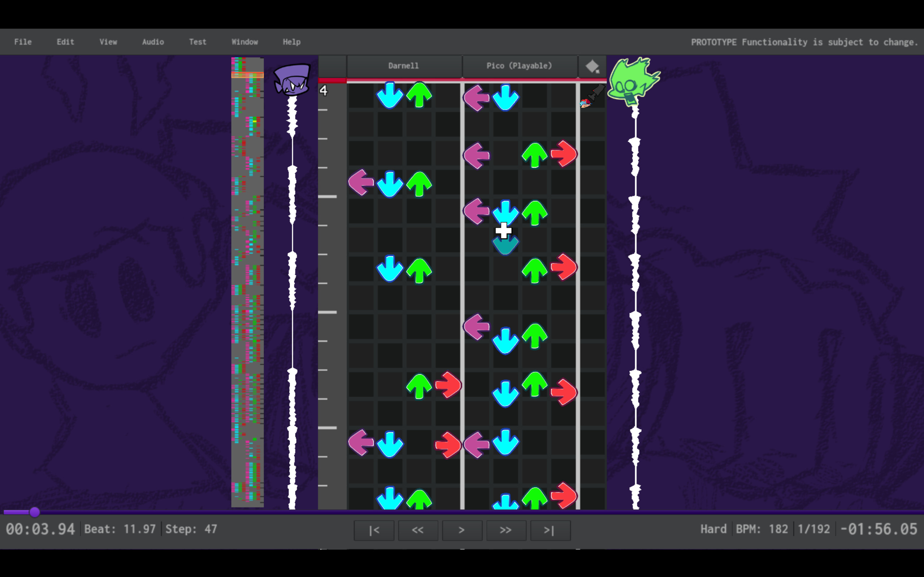Click the "Step: 47" status label
The height and width of the screenshot is (577, 924).
pyautogui.click(x=191, y=529)
